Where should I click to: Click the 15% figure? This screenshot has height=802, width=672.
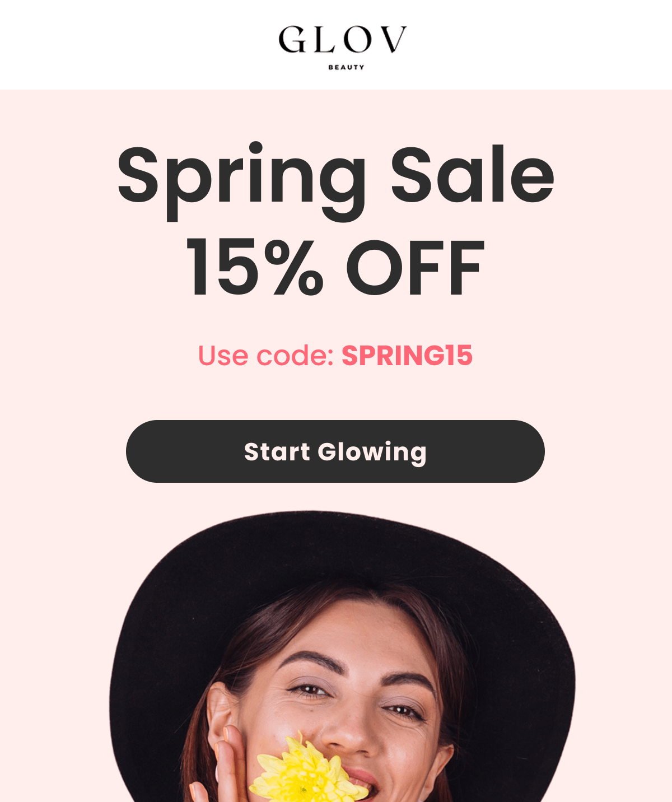(255, 268)
